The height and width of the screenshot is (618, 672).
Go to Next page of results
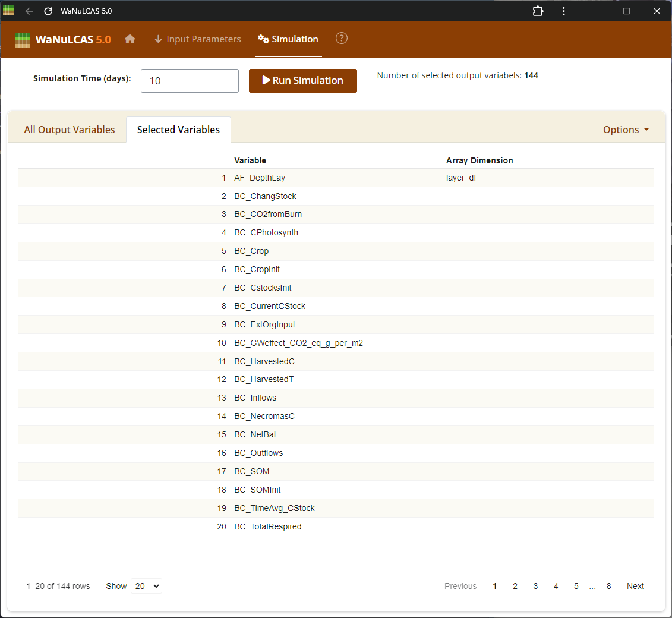tap(635, 586)
